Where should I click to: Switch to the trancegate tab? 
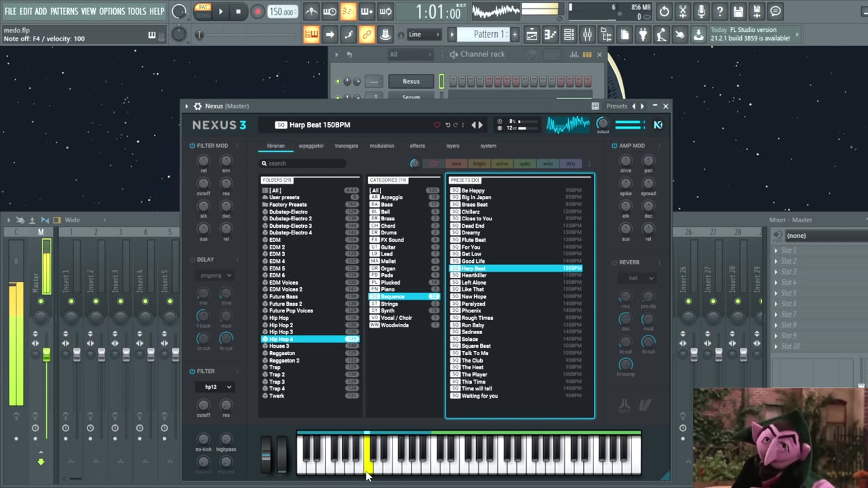pos(347,146)
